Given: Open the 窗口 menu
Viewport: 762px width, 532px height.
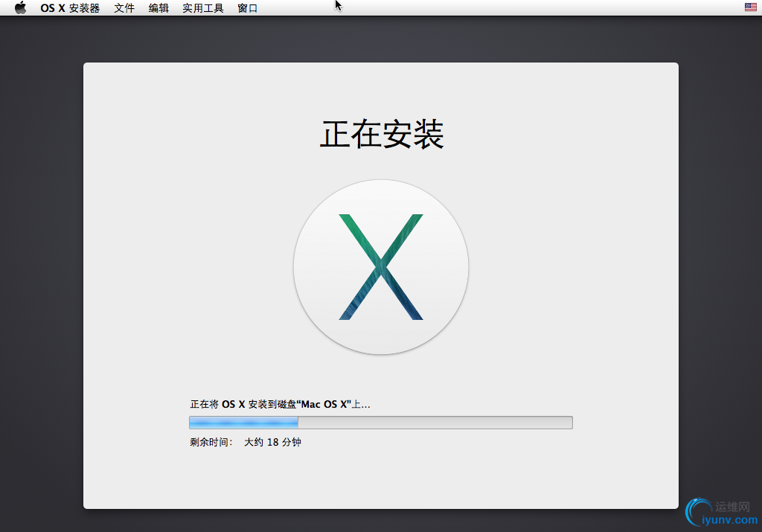Looking at the screenshot, I should [247, 8].
